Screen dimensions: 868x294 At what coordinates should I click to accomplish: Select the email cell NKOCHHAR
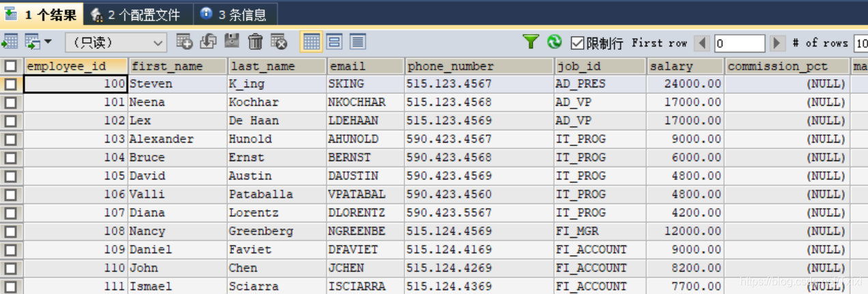[365, 102]
